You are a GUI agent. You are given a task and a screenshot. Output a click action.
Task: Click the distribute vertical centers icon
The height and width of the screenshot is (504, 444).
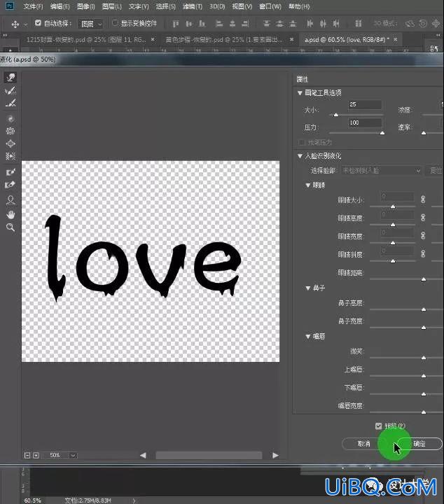click(x=279, y=24)
